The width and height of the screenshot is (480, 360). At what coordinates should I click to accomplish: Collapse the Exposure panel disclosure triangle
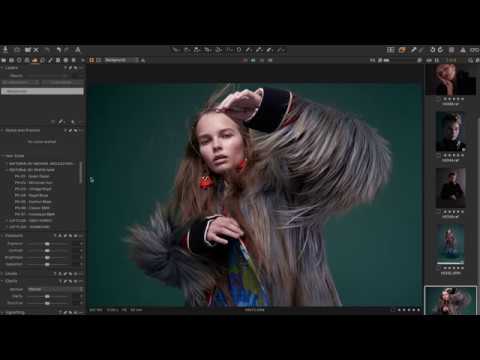(2, 236)
